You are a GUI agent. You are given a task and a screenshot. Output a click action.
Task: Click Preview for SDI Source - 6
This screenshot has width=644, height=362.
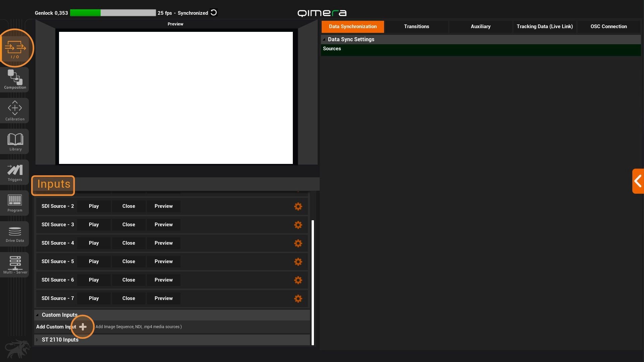point(163,280)
